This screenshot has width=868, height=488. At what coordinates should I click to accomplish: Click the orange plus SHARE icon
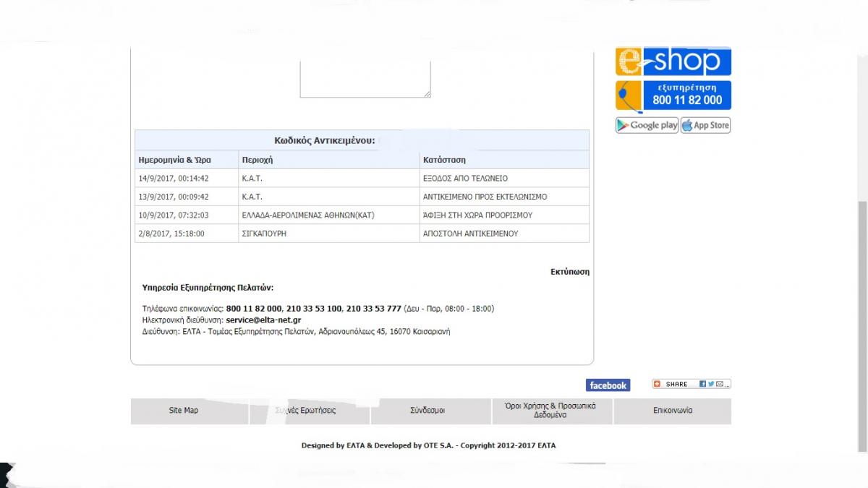click(657, 384)
